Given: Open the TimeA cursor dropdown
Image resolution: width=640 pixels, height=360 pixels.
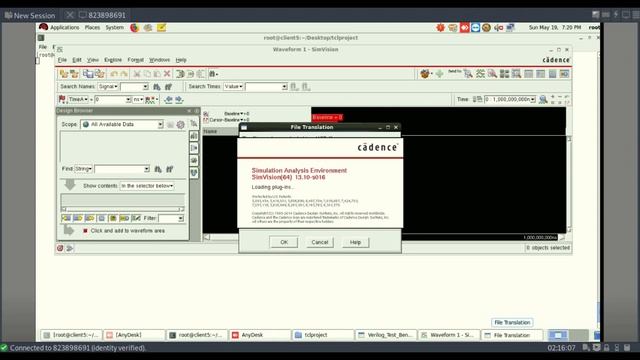Looking at the screenshot, I should click(78, 99).
